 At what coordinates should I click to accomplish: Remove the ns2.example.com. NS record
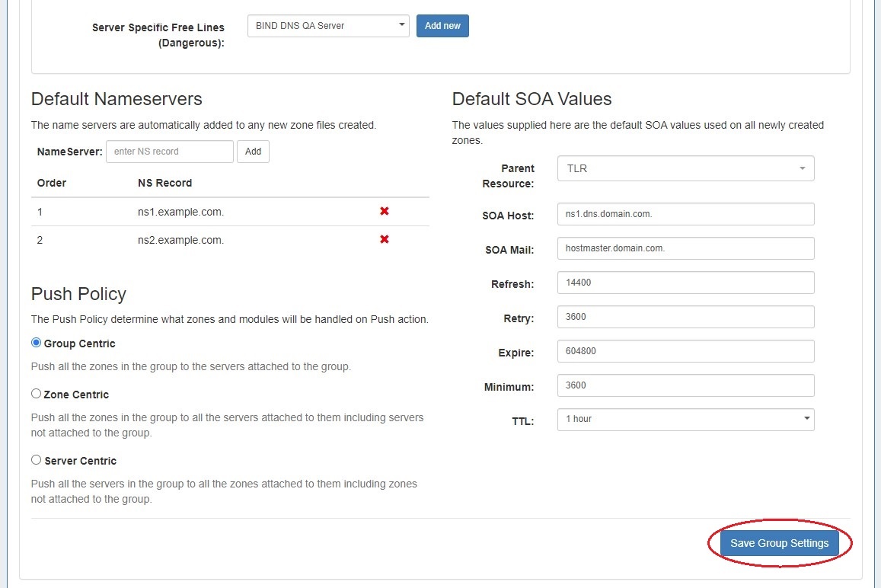[385, 239]
